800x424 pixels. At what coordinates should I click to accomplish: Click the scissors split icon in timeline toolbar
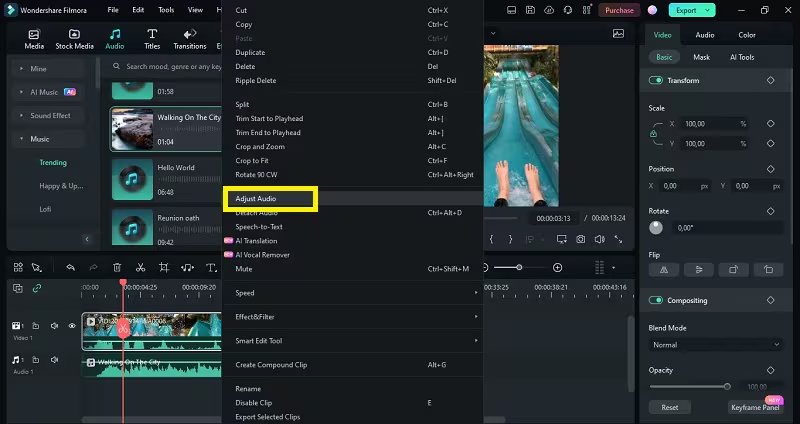140,267
